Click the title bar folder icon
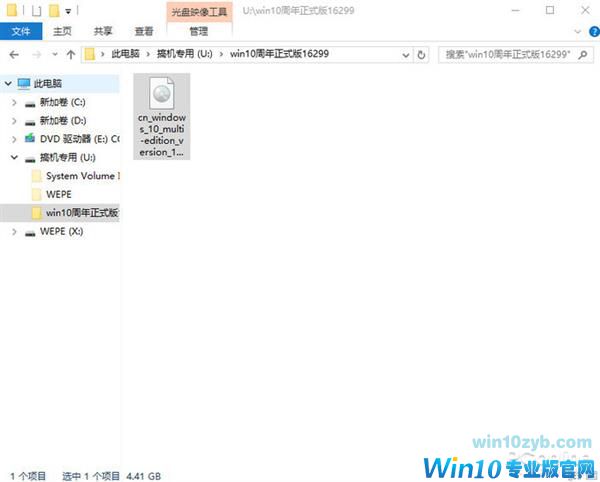Image resolution: width=600 pixels, height=482 pixels. pos(11,10)
